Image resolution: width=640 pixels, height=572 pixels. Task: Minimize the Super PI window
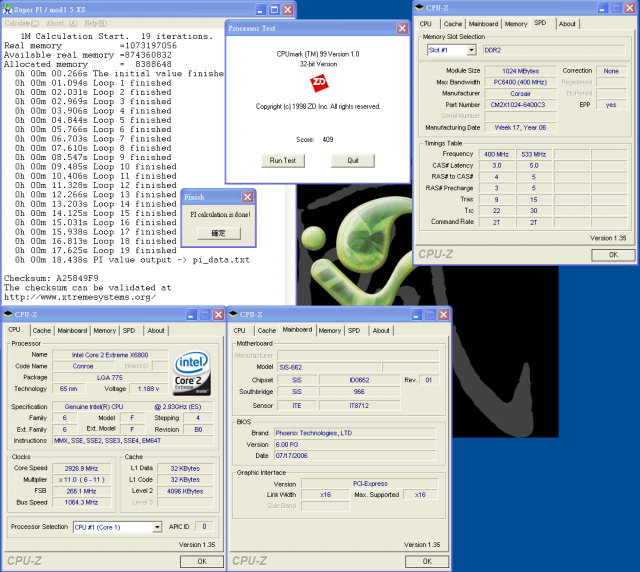coord(261,9)
